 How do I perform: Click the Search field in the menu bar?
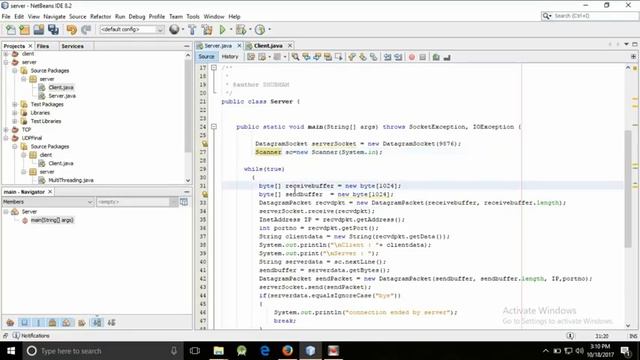tap(590, 16)
